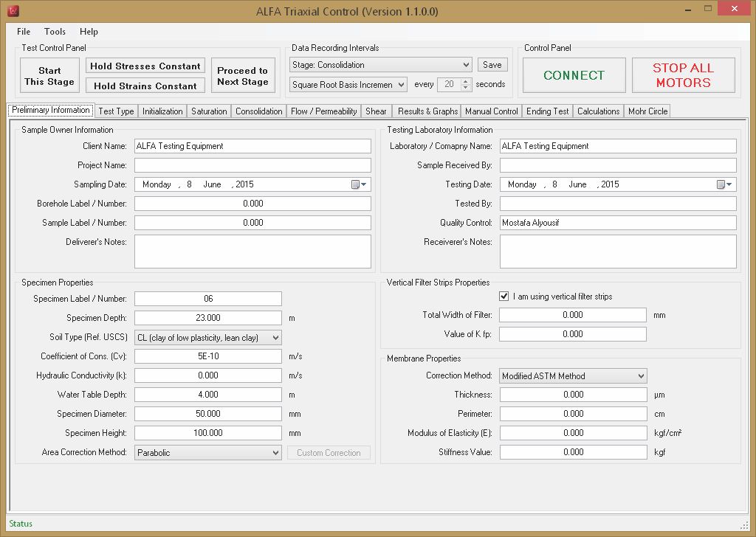Open the Tools menu
Screen dimensions: 756x537
pyautogui.click(x=55, y=31)
